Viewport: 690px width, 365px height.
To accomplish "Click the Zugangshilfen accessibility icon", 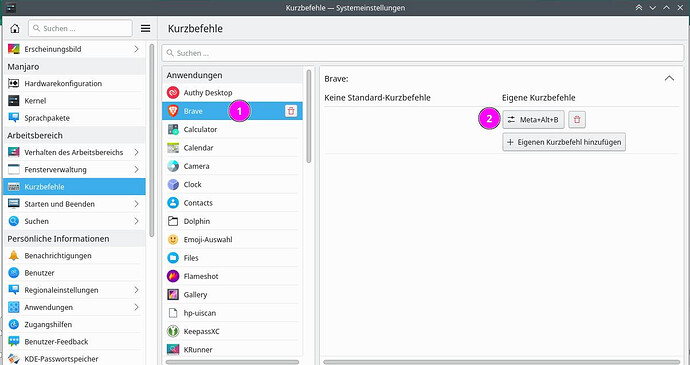I will coord(14,324).
